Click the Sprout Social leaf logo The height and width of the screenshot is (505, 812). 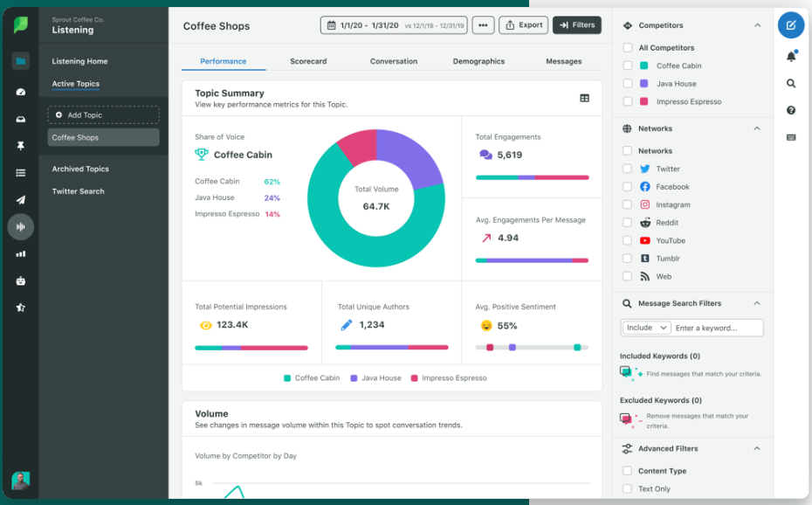(x=21, y=24)
